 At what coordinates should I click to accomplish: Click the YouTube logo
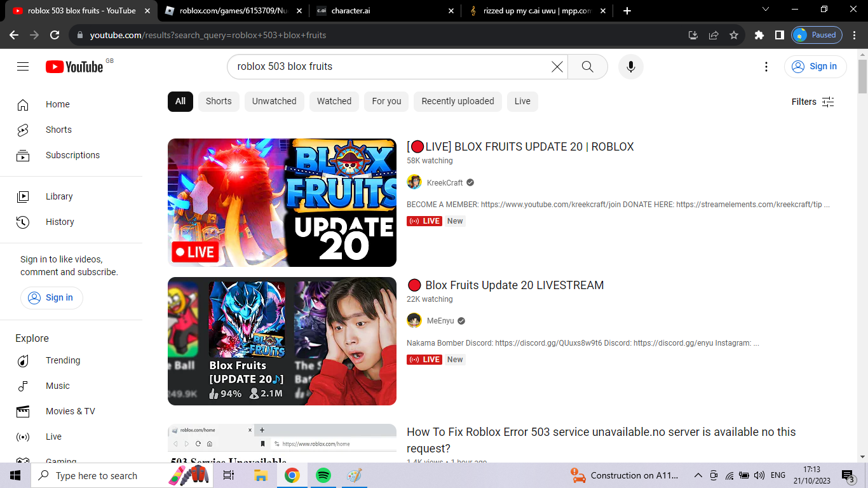(74, 67)
